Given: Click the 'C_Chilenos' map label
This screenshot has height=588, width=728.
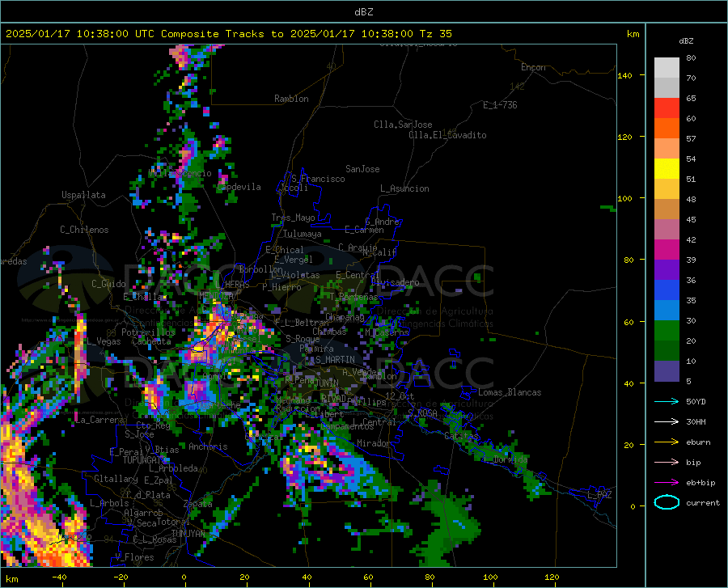Looking at the screenshot, I should [x=84, y=230].
